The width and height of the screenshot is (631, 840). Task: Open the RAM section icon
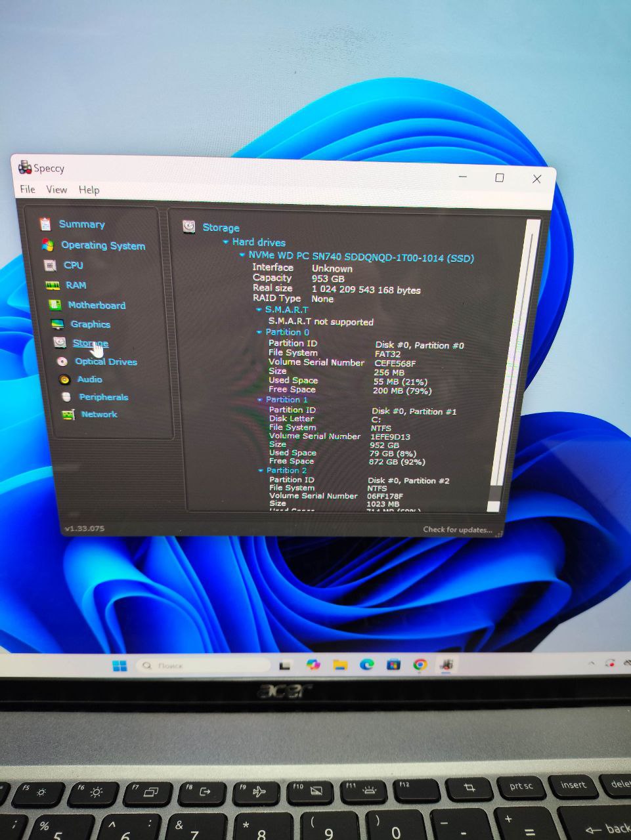coord(53,285)
